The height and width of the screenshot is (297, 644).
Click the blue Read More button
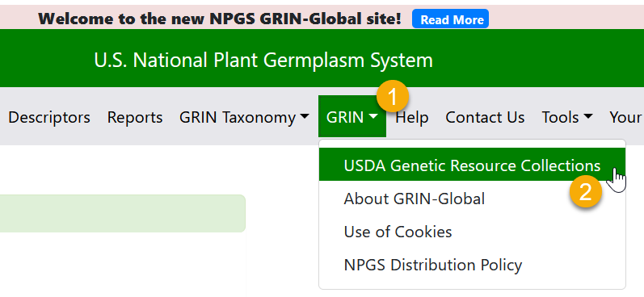[x=451, y=19]
